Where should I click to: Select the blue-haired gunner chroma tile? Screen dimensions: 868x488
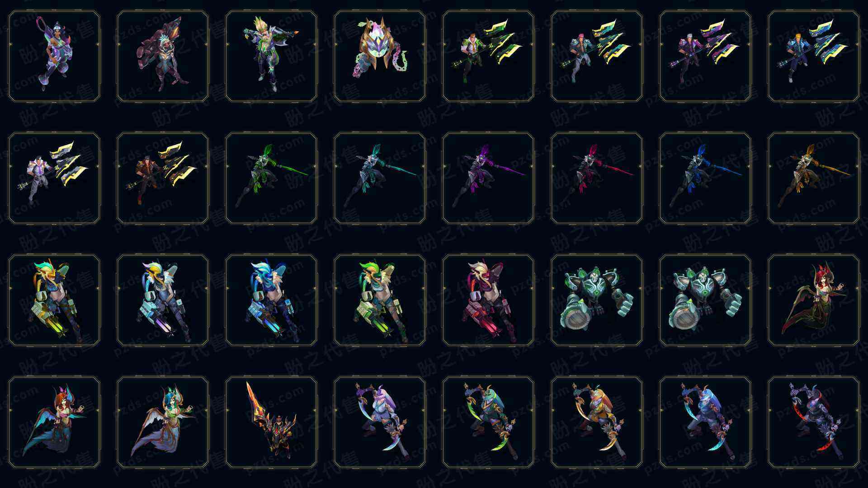271,300
